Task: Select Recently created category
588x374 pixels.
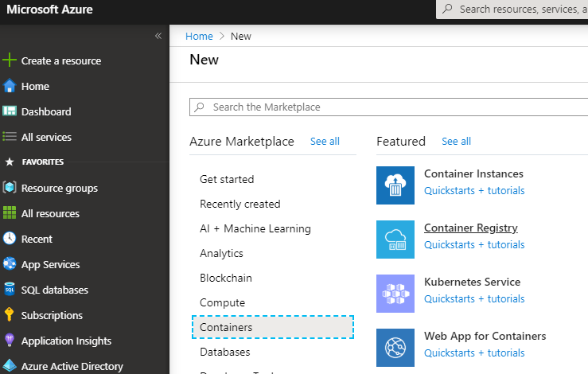Action: click(x=240, y=204)
